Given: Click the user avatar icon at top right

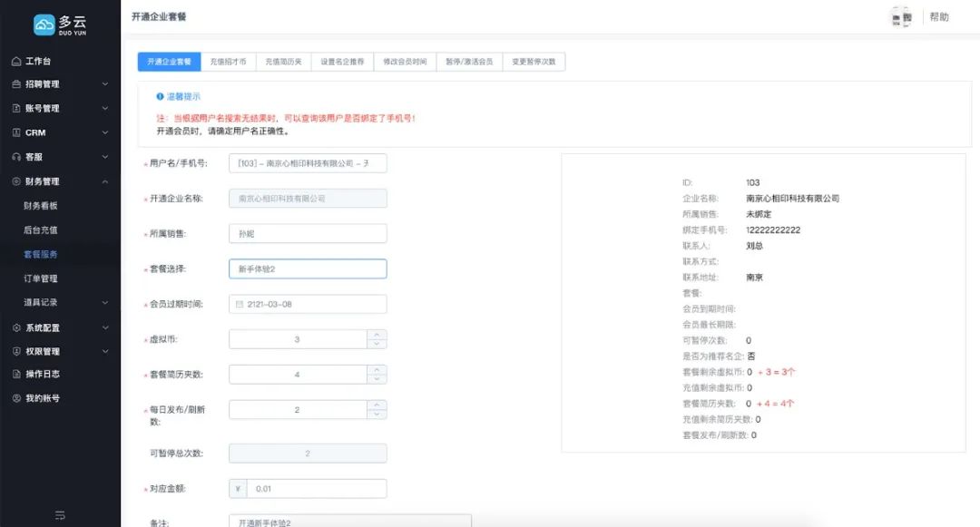Looking at the screenshot, I should tap(901, 16).
